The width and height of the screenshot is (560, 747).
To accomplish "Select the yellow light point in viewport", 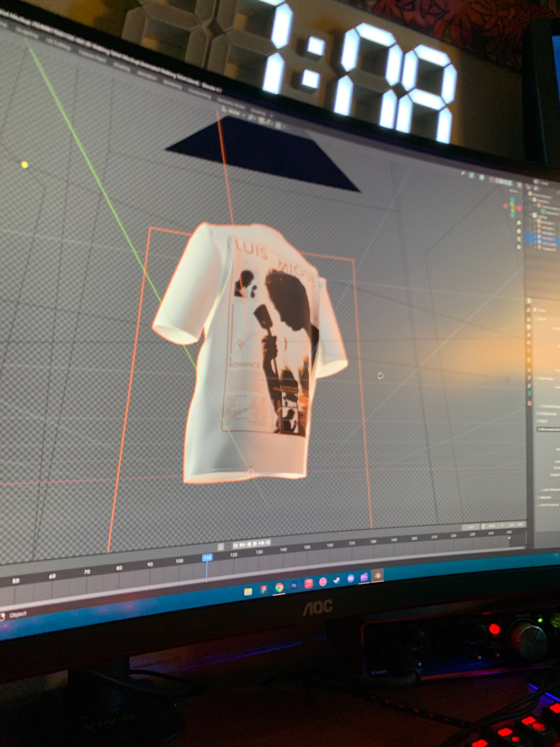I will pyautogui.click(x=24, y=165).
